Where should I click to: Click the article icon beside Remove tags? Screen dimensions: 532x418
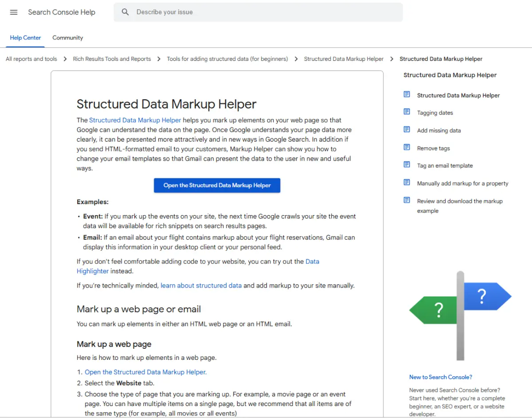pos(407,147)
